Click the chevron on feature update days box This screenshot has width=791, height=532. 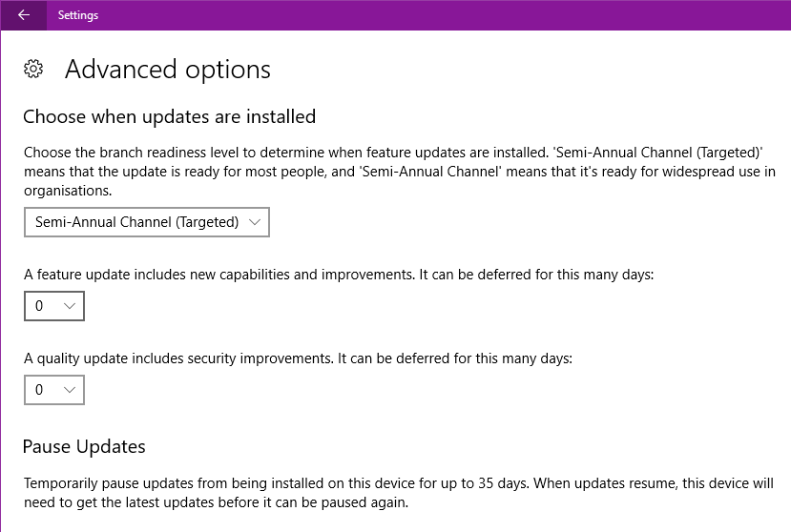pyautogui.click(x=69, y=306)
